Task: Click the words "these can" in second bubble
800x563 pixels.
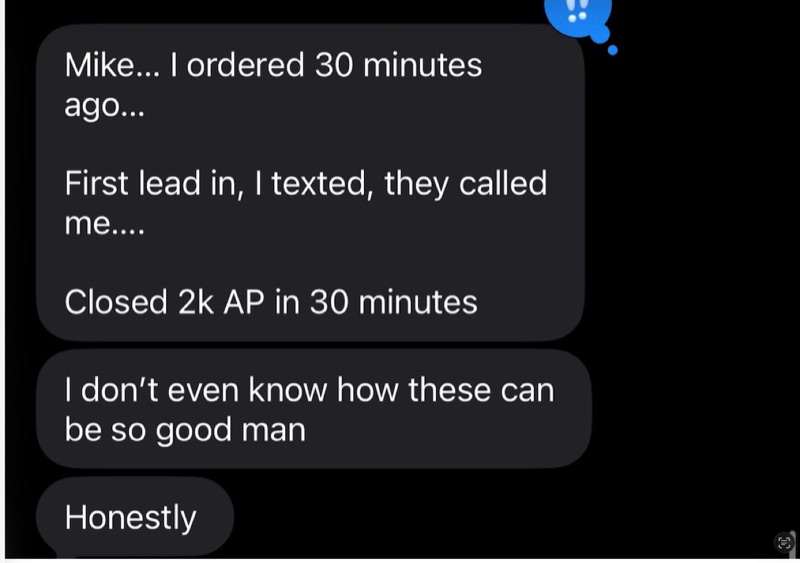Action: (x=481, y=390)
